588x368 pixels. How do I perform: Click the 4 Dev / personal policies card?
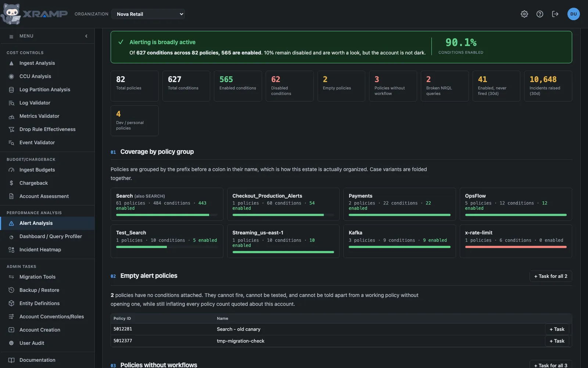pyautogui.click(x=135, y=121)
